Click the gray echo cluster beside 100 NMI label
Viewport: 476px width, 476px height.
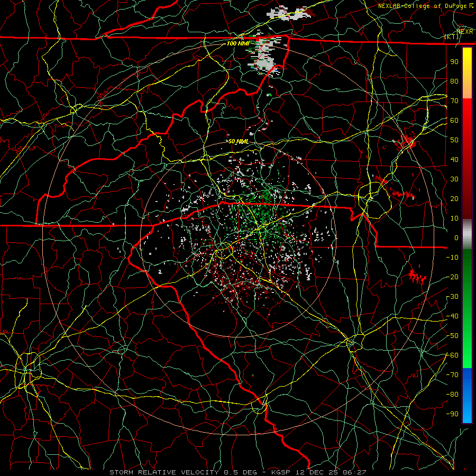click(263, 54)
